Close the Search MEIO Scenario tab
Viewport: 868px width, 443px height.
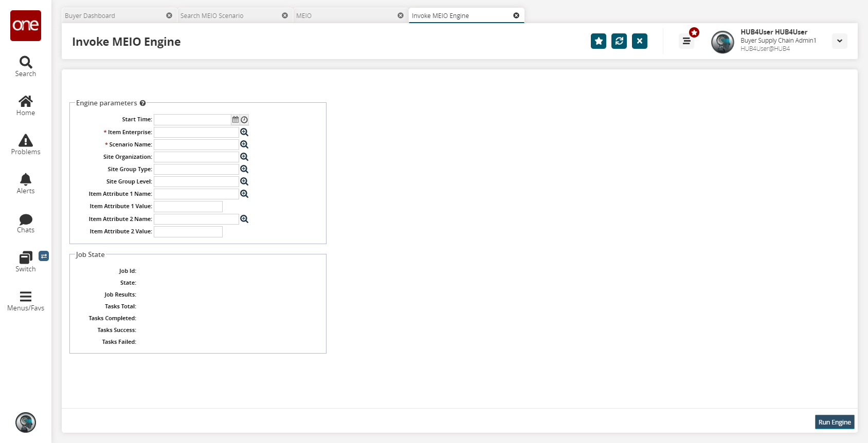285,15
